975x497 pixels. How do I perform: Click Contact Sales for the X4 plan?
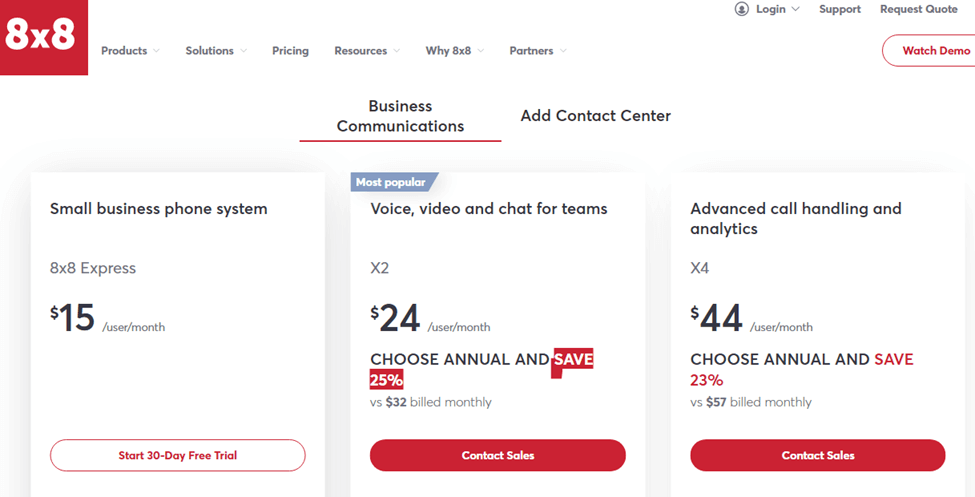click(x=818, y=455)
